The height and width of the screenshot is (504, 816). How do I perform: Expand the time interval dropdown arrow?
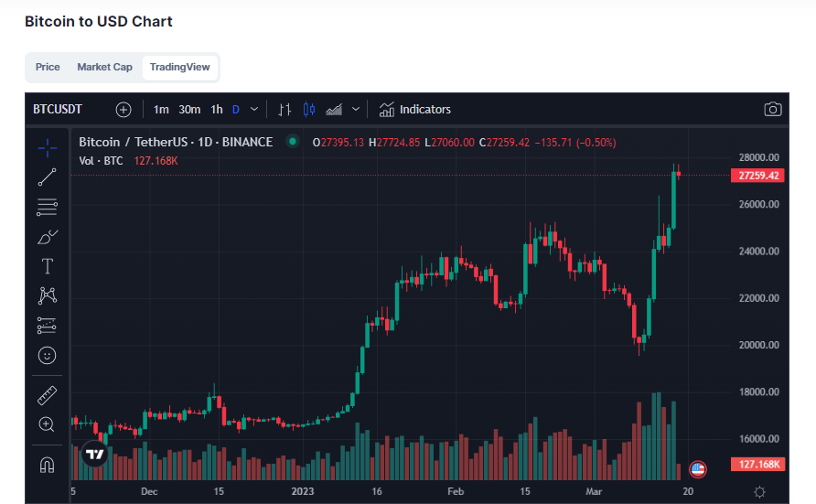[254, 109]
